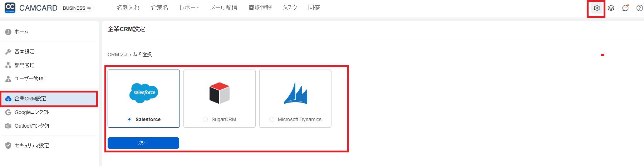Open Googleコンタクト in sidebar

(x=32, y=112)
